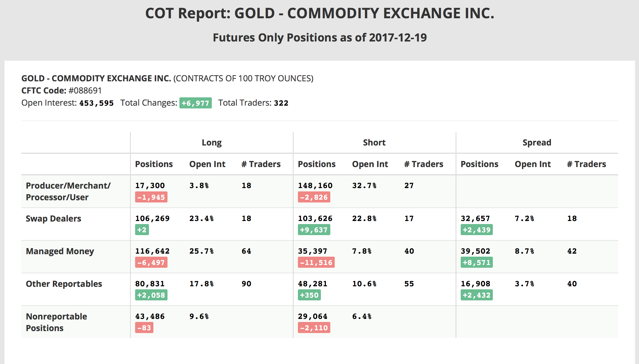Click the Short column group header
The height and width of the screenshot is (364, 639).
pos(374,143)
